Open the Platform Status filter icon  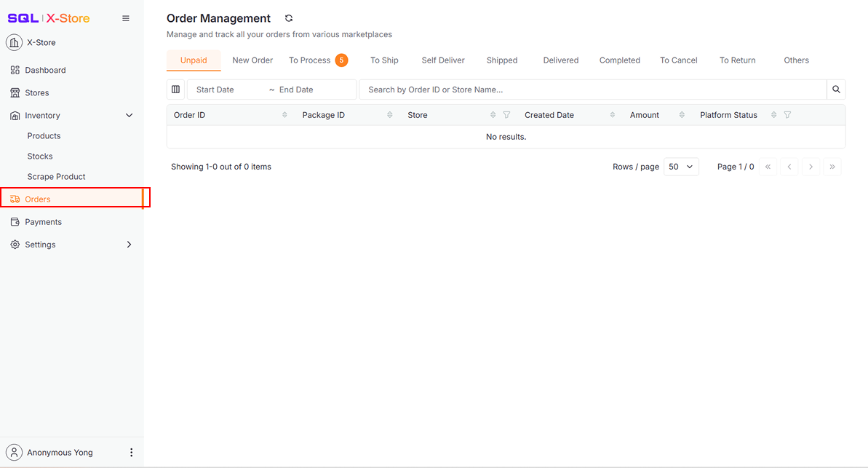787,115
